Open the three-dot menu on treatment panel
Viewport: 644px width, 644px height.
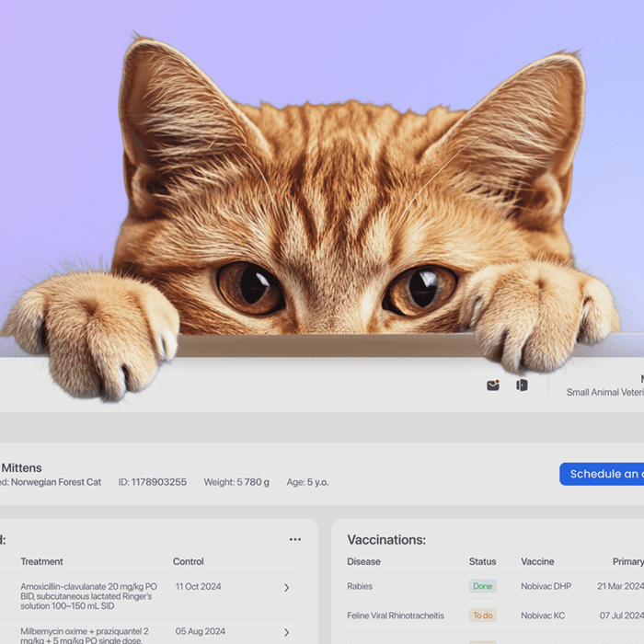tap(295, 540)
